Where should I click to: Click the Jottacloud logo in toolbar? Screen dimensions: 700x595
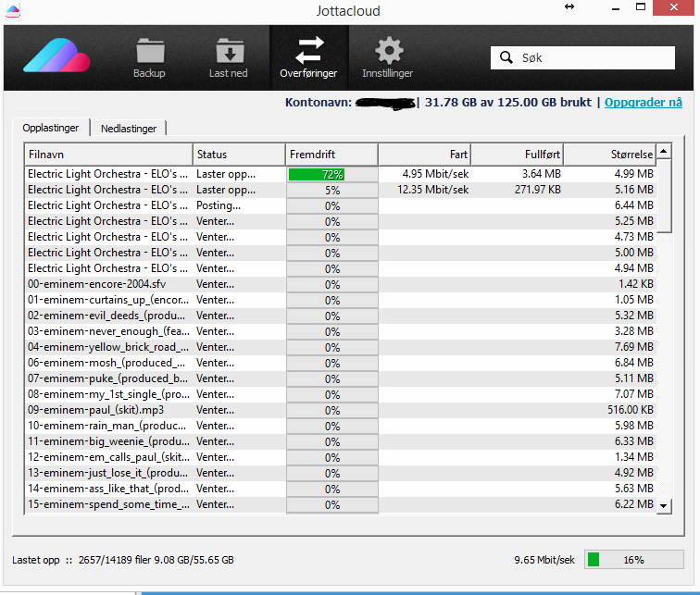coord(56,56)
